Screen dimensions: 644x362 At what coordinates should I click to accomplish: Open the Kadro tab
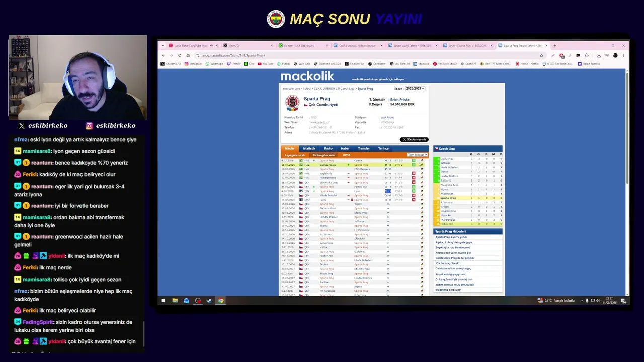328,149
